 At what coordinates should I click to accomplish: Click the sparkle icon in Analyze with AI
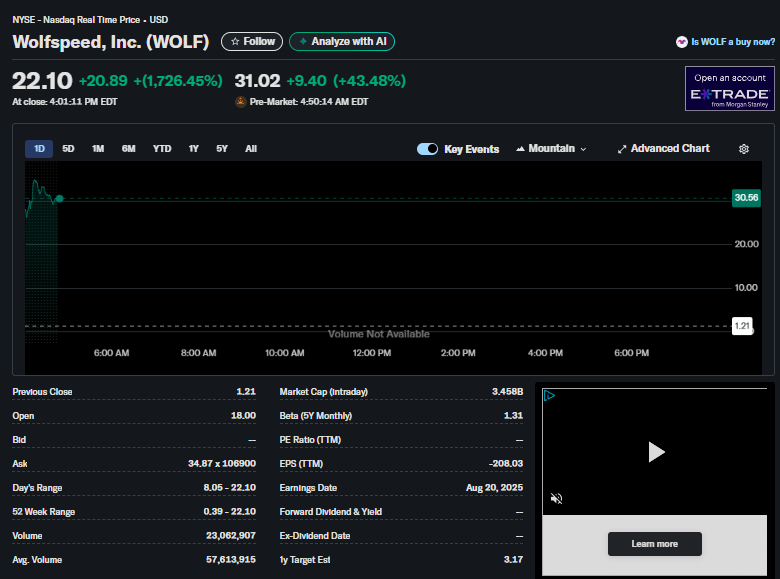click(303, 41)
